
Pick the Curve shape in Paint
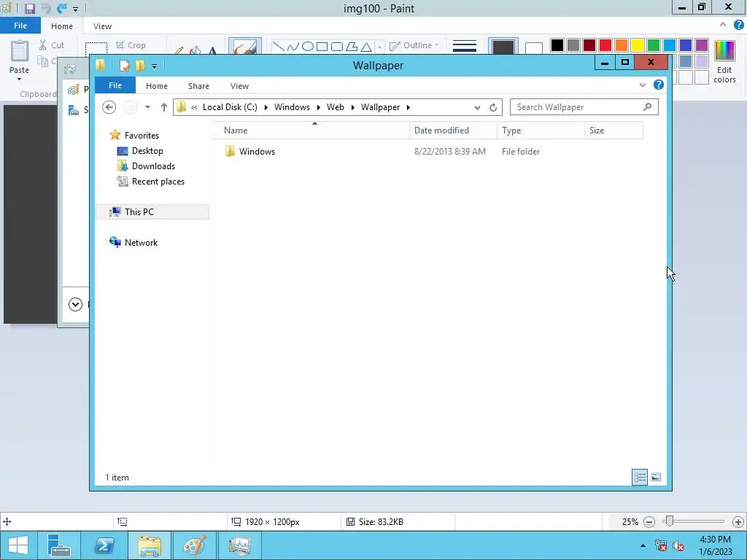293,46
